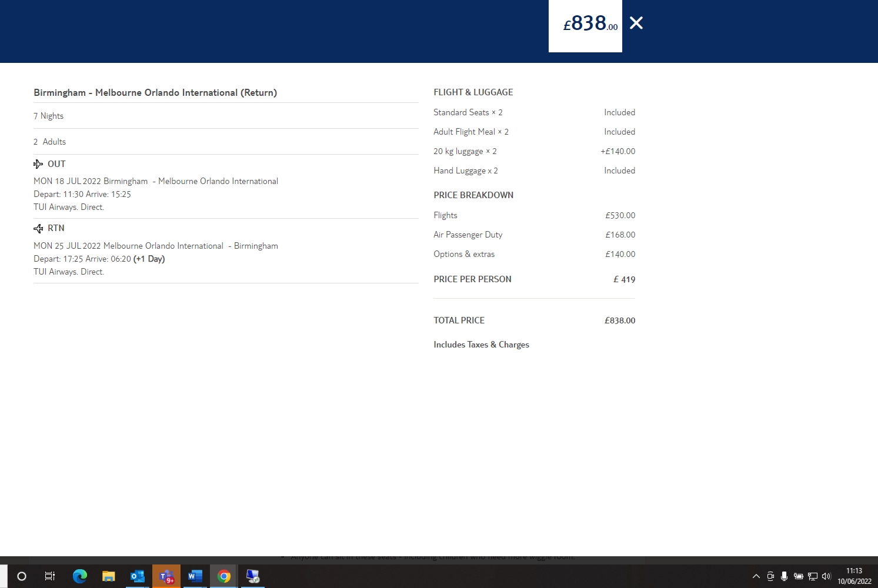The image size is (878, 588).
Task: Click 'Hand Luggage x 2' row label
Action: pyautogui.click(x=466, y=171)
